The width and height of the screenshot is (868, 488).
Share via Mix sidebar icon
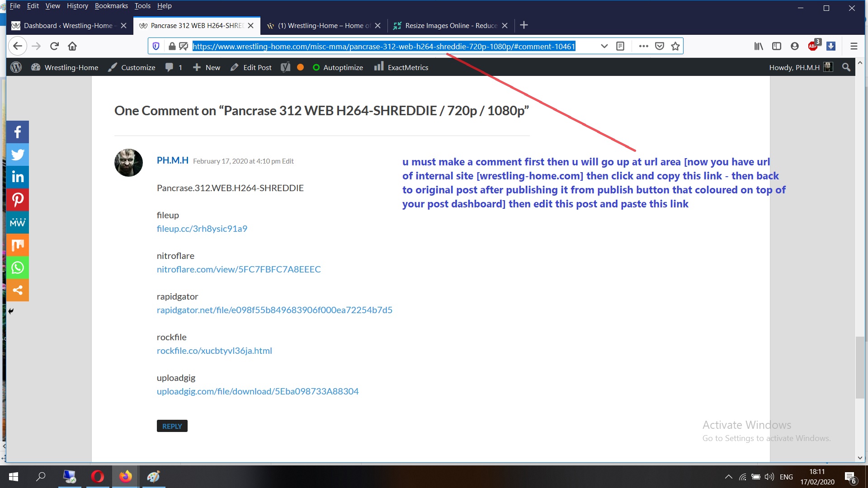click(18, 245)
